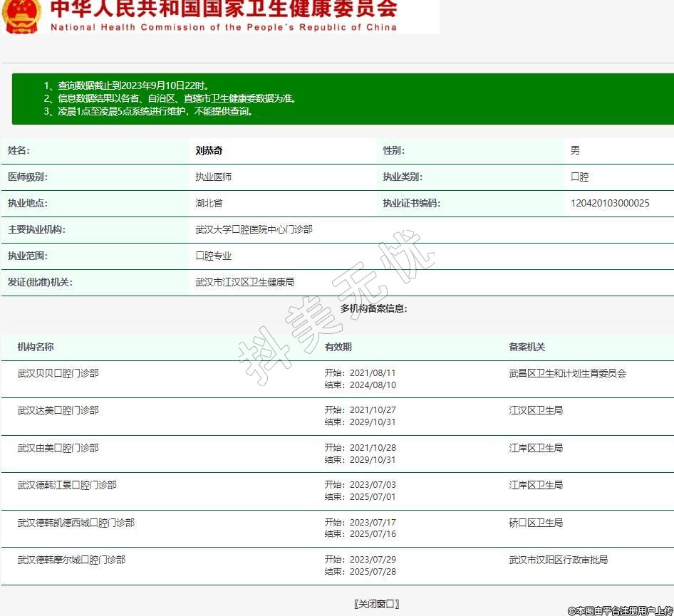The width and height of the screenshot is (674, 616).
Task: Click the English National Health Commission subtitle
Action: click(224, 28)
